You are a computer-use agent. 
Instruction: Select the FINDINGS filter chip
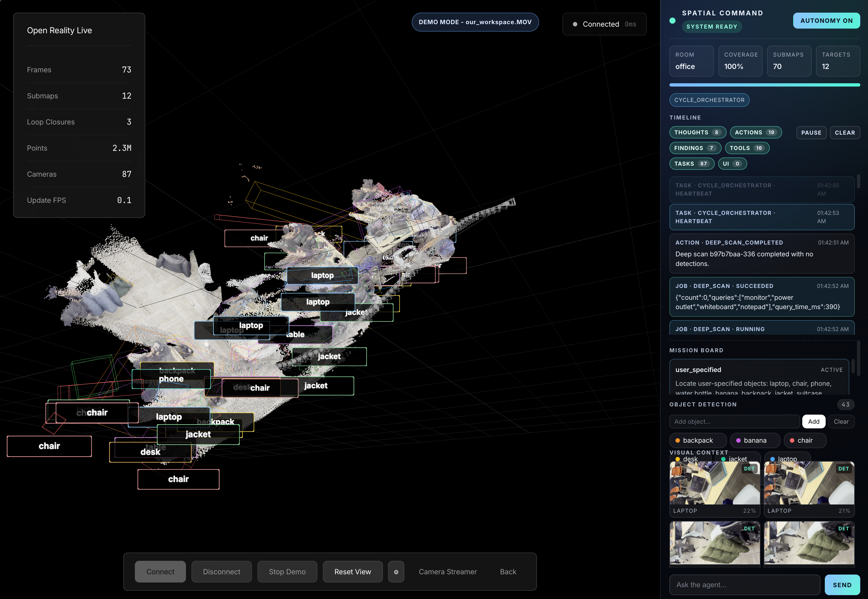694,148
